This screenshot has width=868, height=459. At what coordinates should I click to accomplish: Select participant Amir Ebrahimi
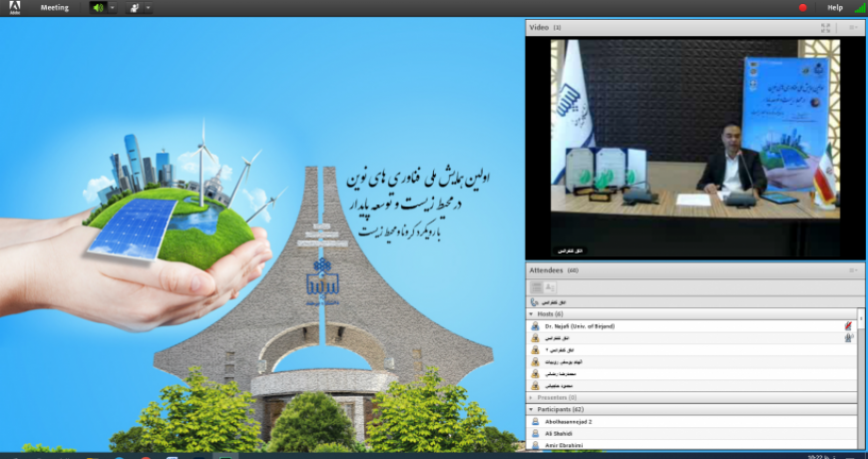click(x=692, y=445)
